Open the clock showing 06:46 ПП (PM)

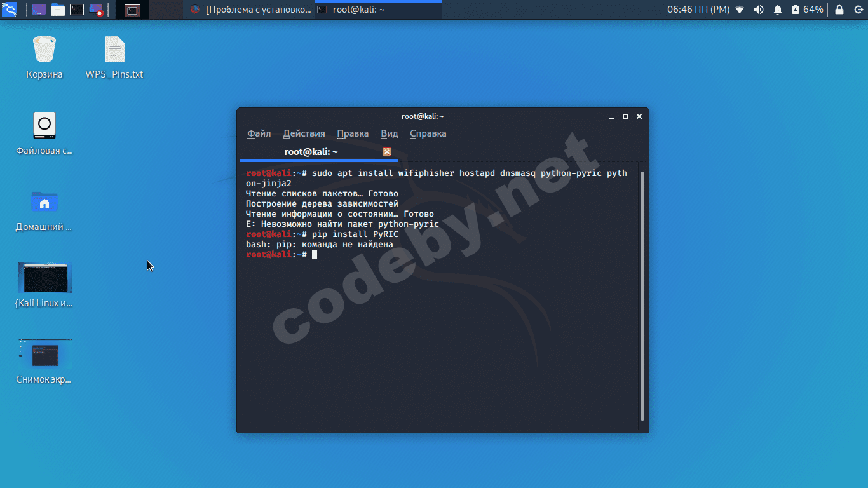pyautogui.click(x=698, y=10)
